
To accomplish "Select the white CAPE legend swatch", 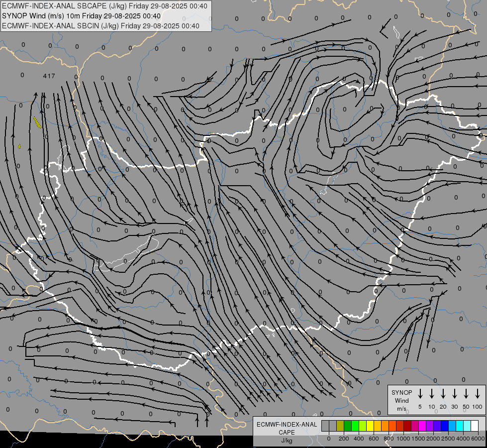I will (474, 426).
